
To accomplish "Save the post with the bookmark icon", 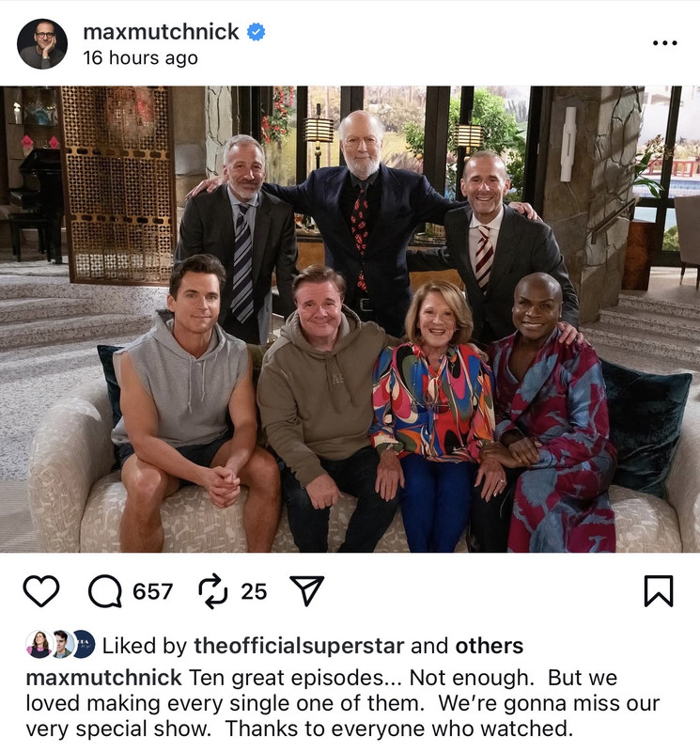I will click(x=659, y=591).
